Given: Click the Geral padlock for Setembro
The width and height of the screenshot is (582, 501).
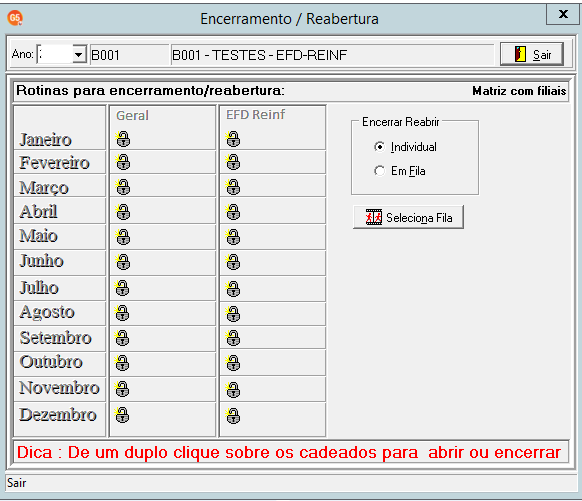Looking at the screenshot, I should (x=122, y=338).
